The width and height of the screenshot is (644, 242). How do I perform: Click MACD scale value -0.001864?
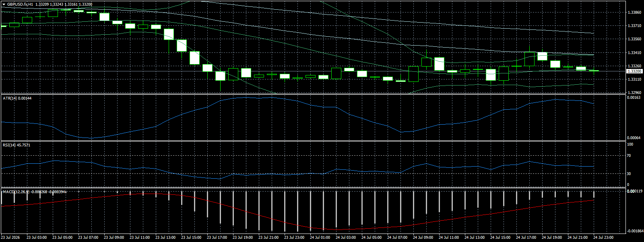pos(635,231)
